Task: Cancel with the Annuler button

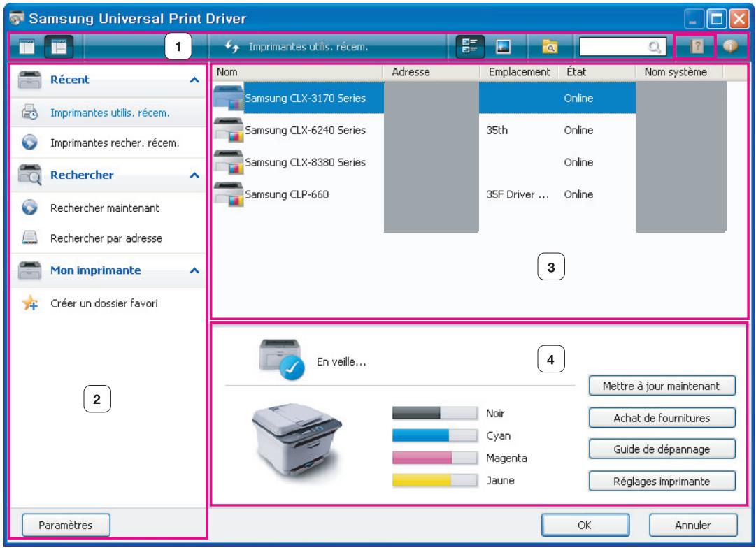Action: coord(693,525)
